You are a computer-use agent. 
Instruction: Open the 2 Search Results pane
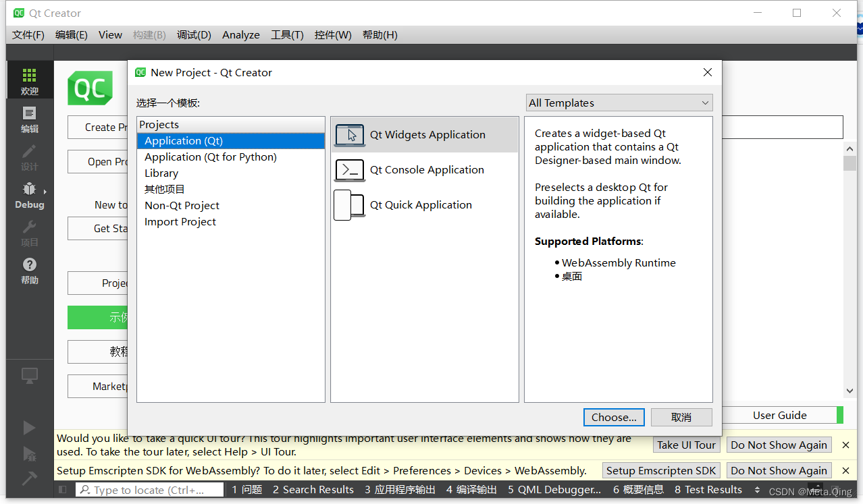point(313,490)
